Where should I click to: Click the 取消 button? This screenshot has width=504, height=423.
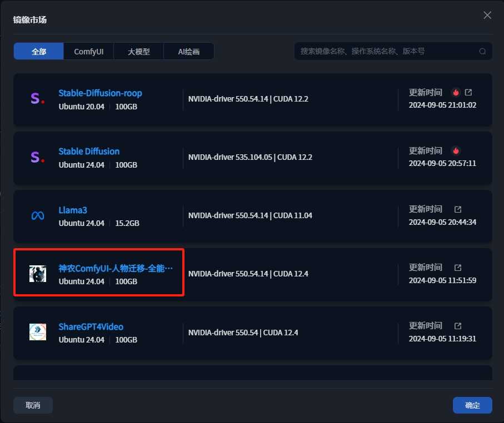pos(33,405)
